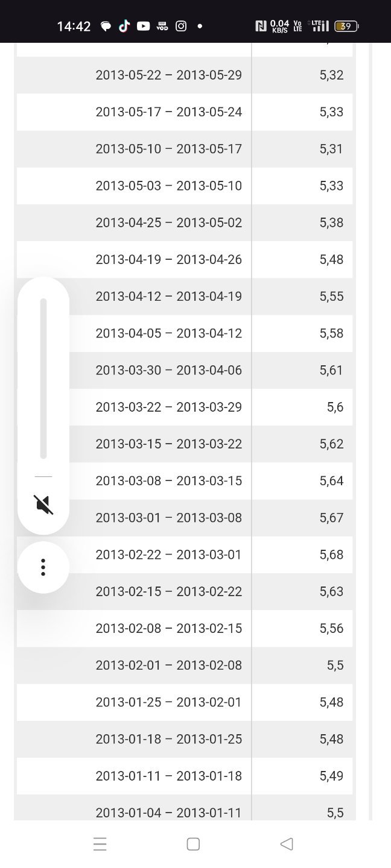This screenshot has height=868, width=391.
Task: Tap the muted speaker icon
Action: pyautogui.click(x=43, y=504)
